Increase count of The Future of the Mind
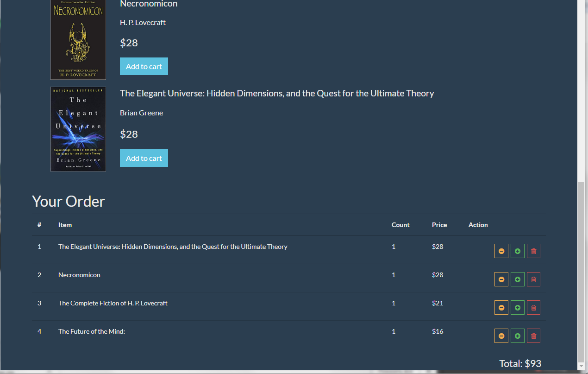The width and height of the screenshot is (588, 374). 518,336
